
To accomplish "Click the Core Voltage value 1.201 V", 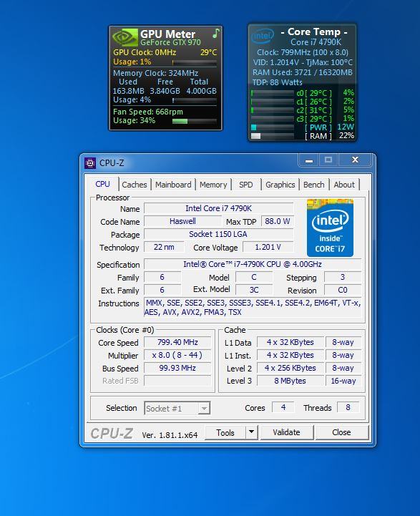I will (268, 247).
